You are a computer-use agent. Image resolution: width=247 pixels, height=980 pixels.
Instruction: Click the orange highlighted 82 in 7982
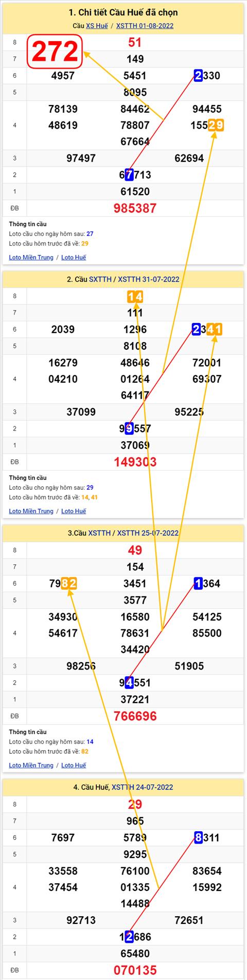[x=69, y=583]
